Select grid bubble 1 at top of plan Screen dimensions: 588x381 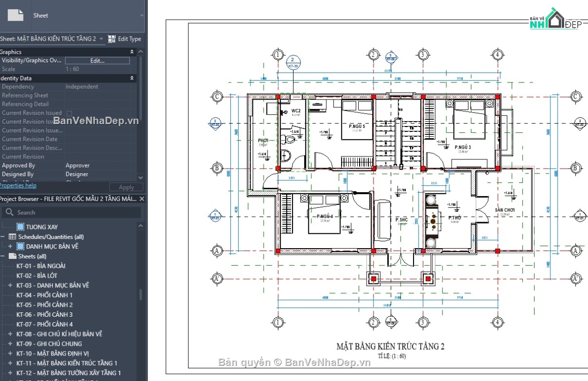[x=278, y=54]
